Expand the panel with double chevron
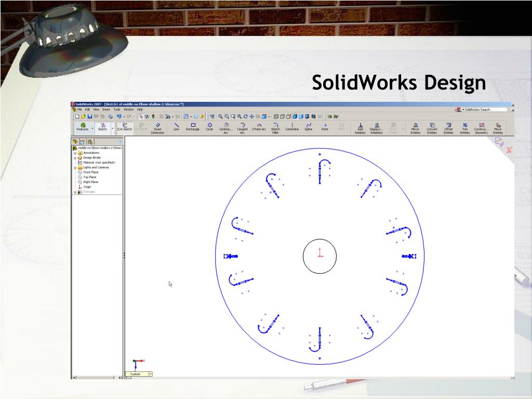532x399 pixels. click(120, 141)
